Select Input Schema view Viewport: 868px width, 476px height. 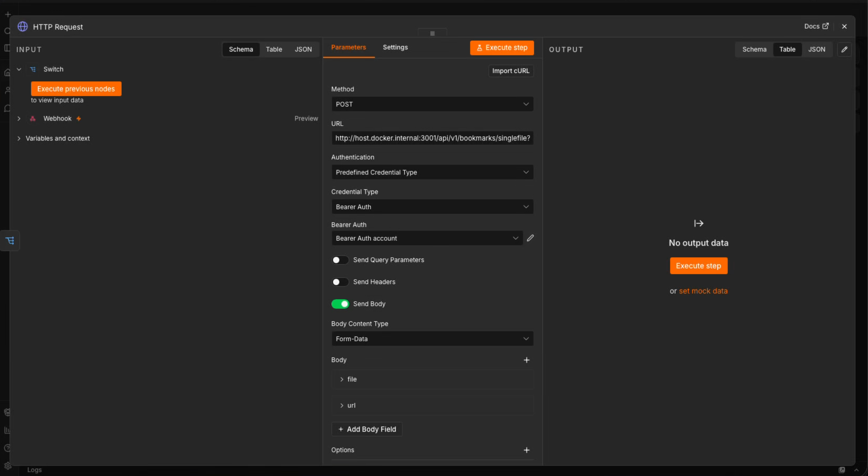click(241, 49)
